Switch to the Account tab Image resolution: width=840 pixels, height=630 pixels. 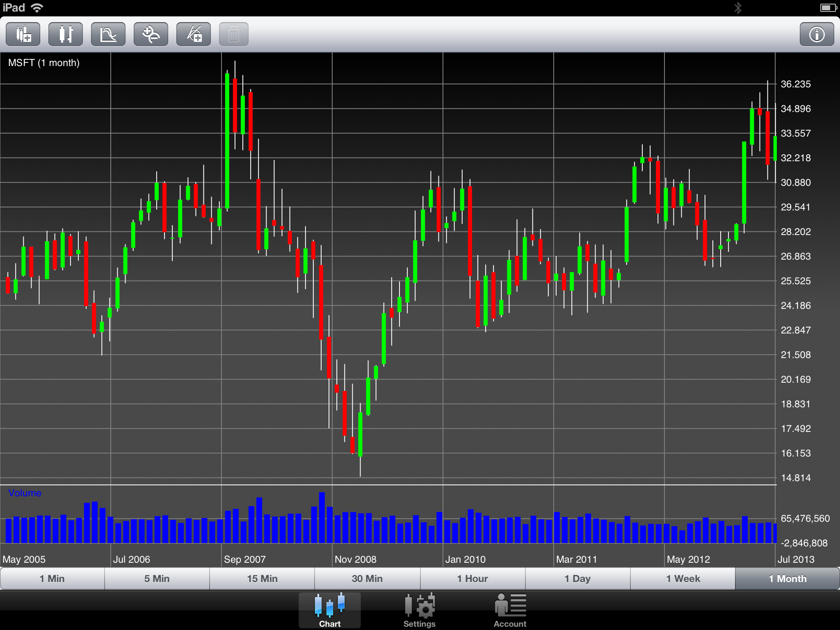pyautogui.click(x=510, y=610)
